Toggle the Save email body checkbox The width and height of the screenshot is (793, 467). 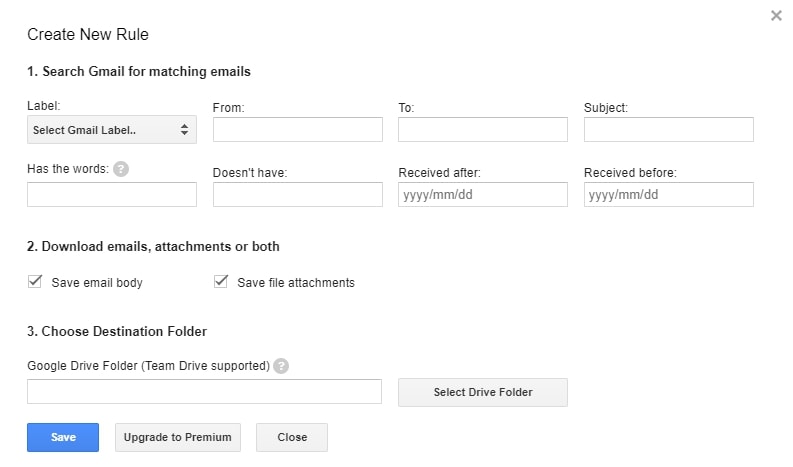(x=35, y=281)
